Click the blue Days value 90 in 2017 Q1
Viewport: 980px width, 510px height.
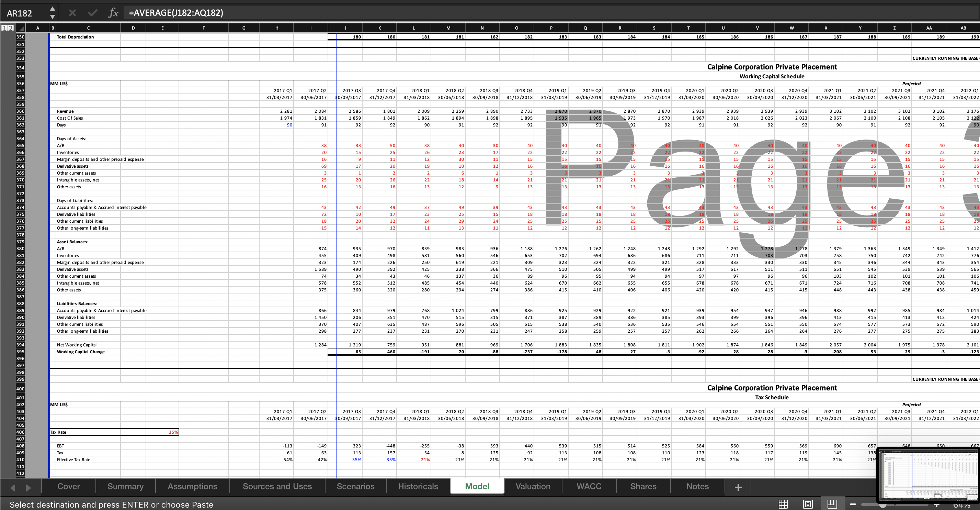pyautogui.click(x=289, y=125)
